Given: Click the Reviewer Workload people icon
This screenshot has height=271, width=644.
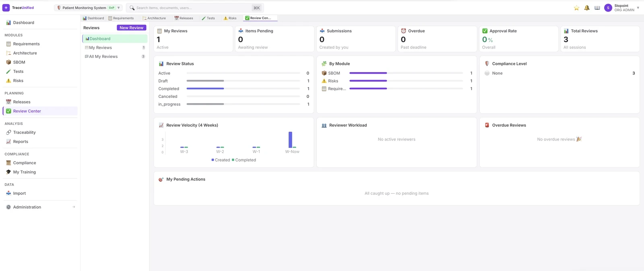Looking at the screenshot, I should tap(324, 125).
